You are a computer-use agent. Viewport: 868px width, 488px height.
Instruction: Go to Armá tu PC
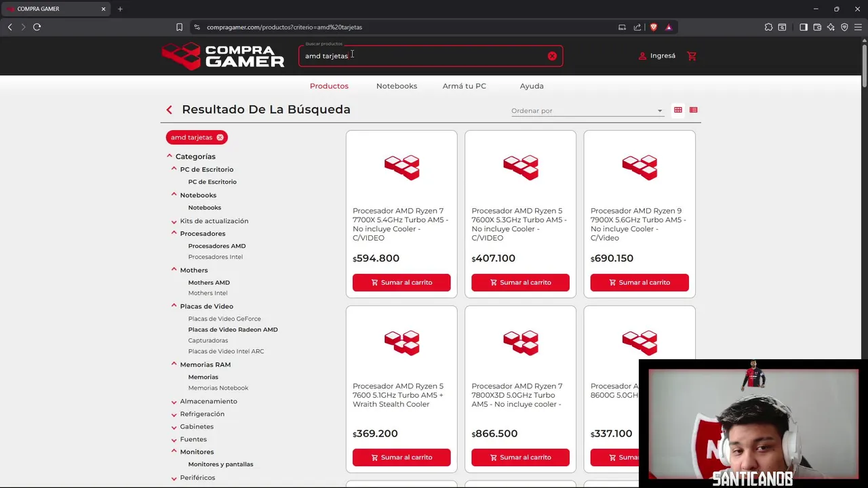click(x=465, y=86)
